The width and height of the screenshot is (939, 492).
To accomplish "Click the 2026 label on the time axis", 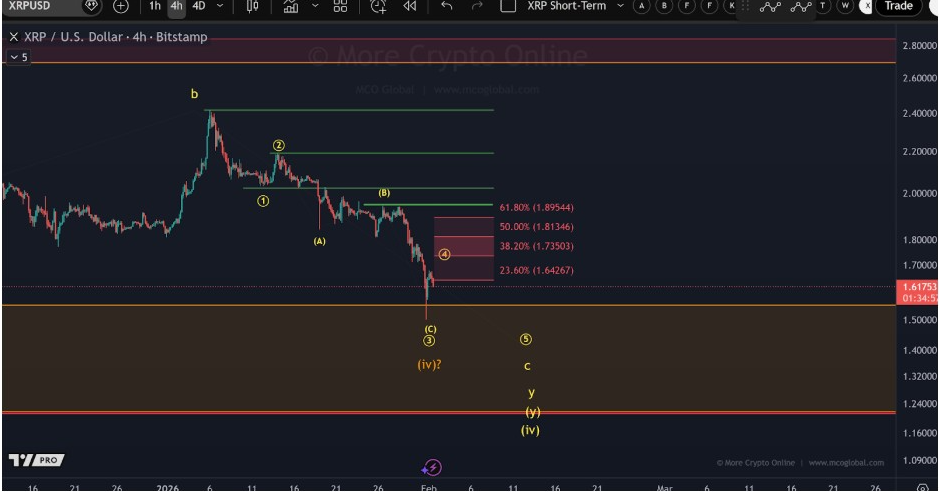I will pos(167,488).
